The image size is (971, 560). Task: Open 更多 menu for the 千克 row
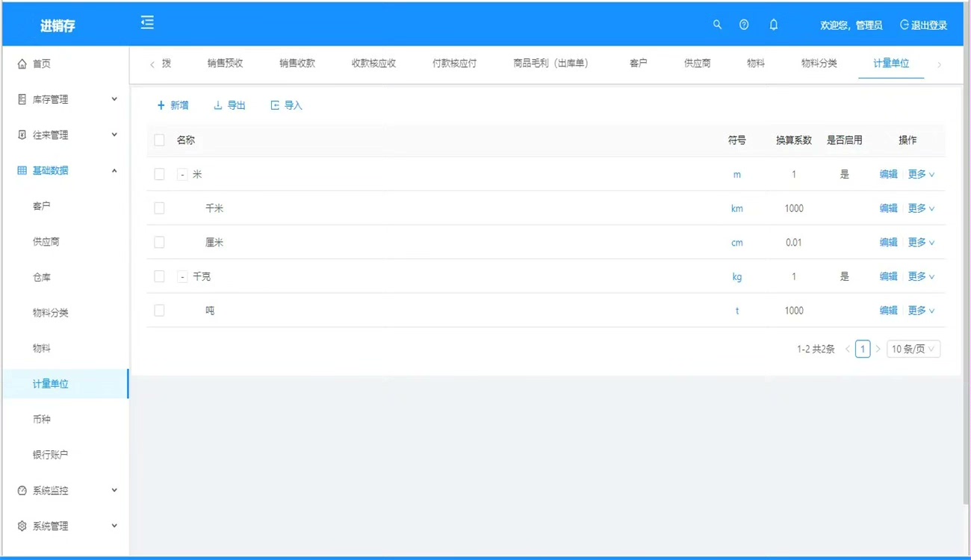920,276
